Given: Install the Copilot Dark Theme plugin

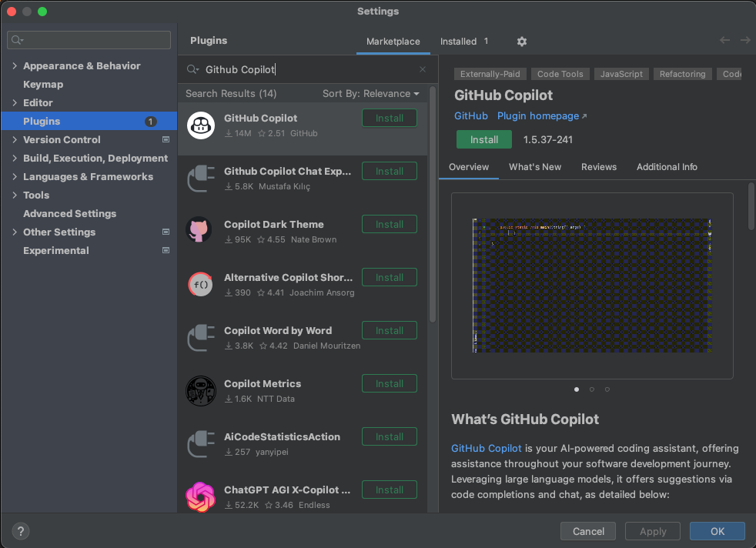Looking at the screenshot, I should click(390, 224).
